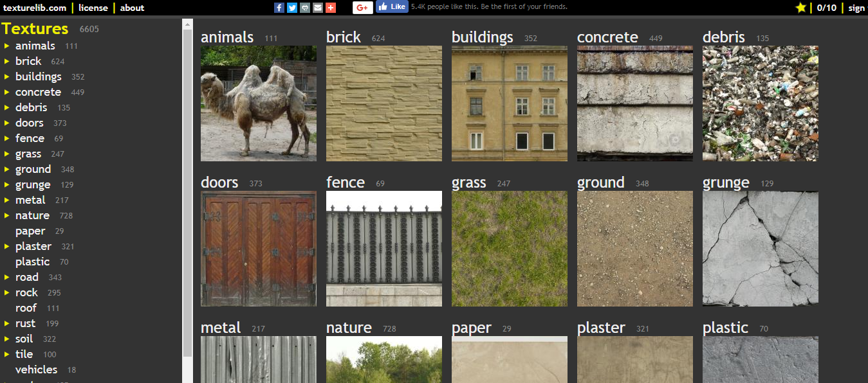Screen dimensions: 868x383
Task: Expand the rust category arrow
Action: coord(6,323)
